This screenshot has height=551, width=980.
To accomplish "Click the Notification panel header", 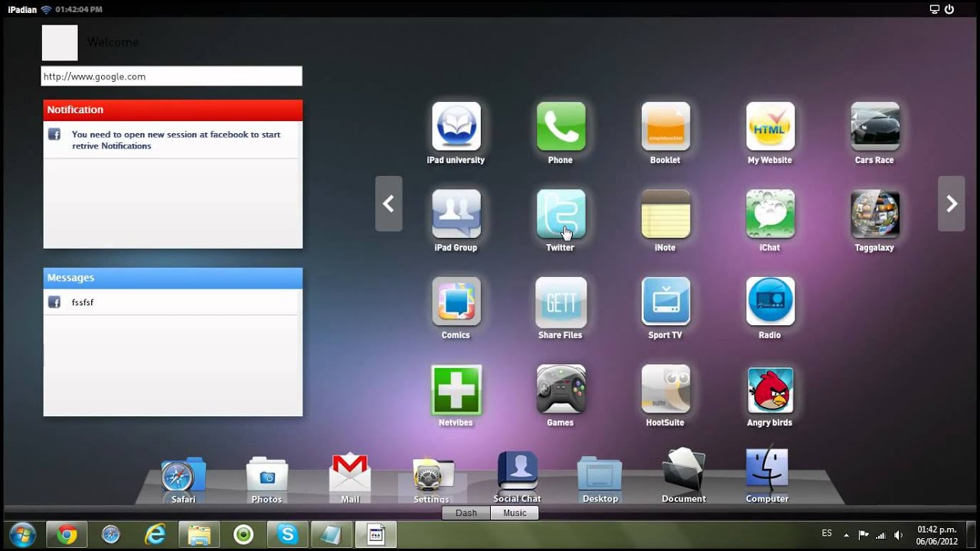I will click(x=173, y=110).
